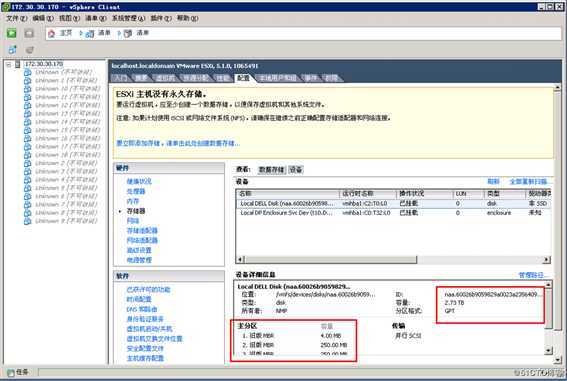Click the VM icon of Unknown 2
567x381 pixels.
[27, 163]
